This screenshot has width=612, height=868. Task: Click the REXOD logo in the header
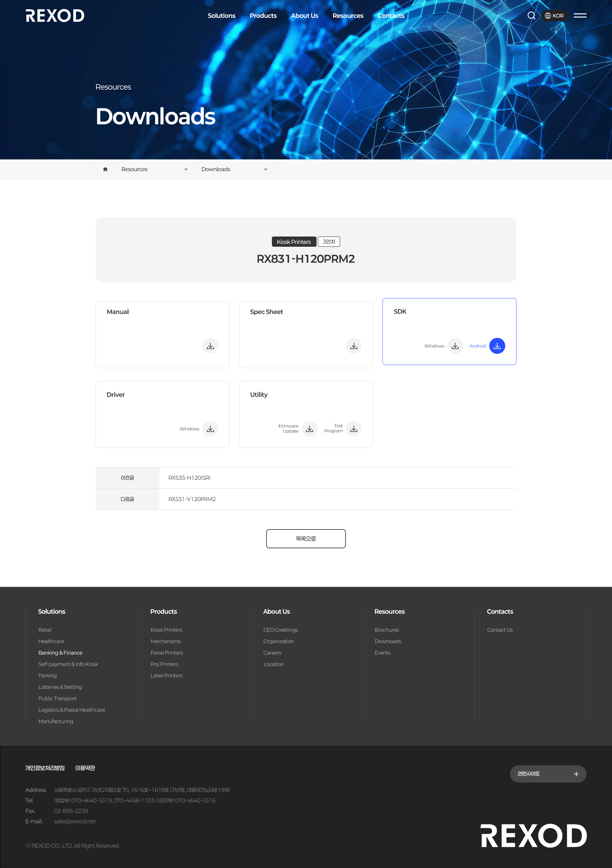point(55,16)
